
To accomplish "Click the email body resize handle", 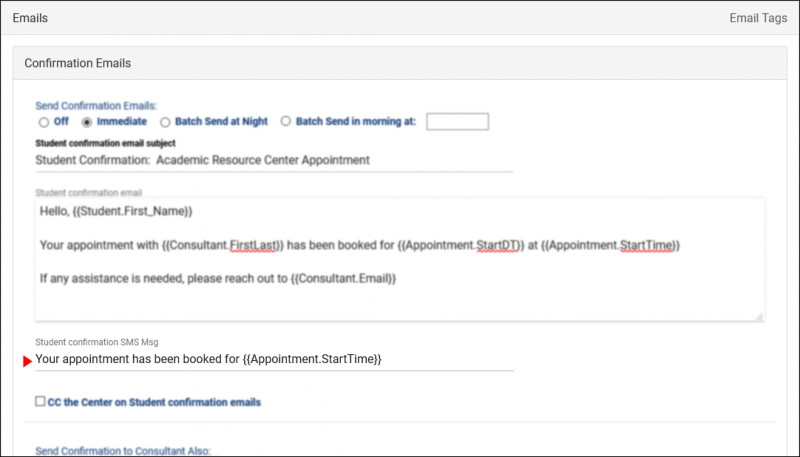I will [x=758, y=316].
